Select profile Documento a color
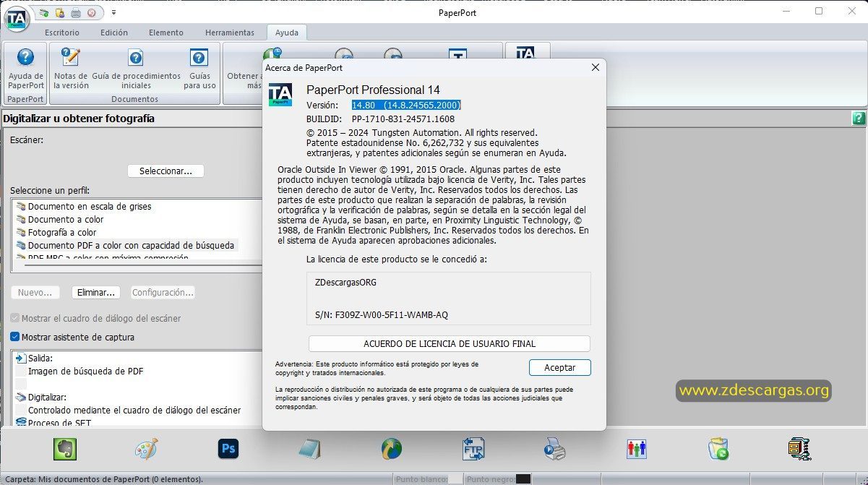Screen dimensions: 868x485 pos(66,219)
